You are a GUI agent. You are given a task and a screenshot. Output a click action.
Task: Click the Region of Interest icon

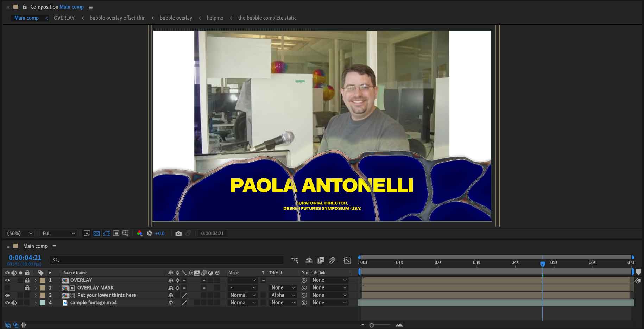(x=116, y=233)
